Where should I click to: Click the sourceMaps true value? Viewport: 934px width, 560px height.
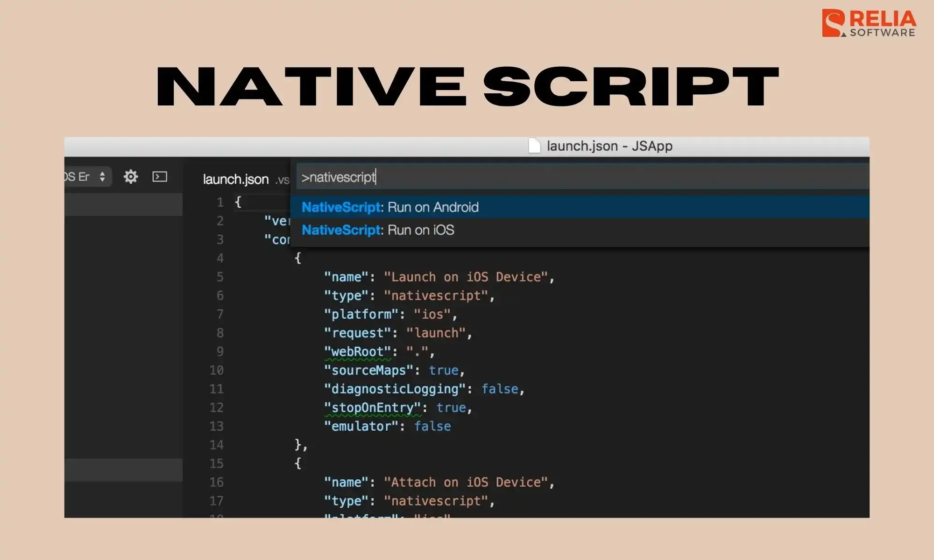pyautogui.click(x=444, y=370)
